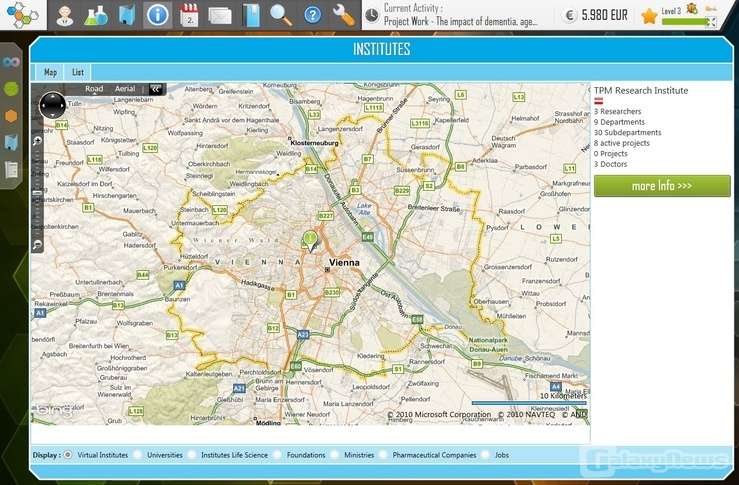Image resolution: width=739 pixels, height=485 pixels.
Task: Open the researcher profile icon
Action: 64,15
